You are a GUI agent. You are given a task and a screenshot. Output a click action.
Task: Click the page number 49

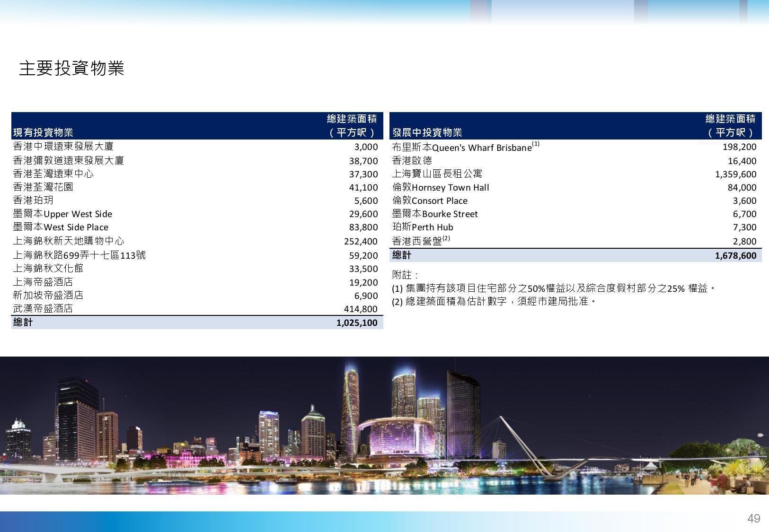point(754,519)
